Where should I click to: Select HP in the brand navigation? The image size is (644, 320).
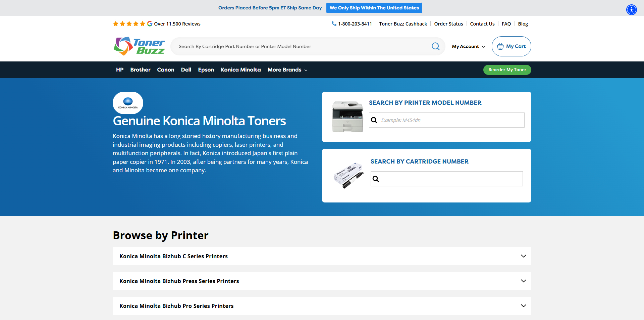pos(119,70)
